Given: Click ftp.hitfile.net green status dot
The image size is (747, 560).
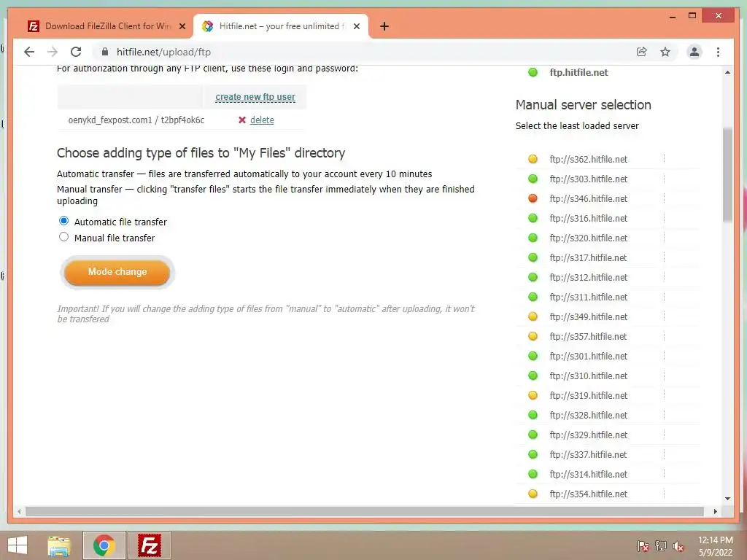Looking at the screenshot, I should [533, 72].
